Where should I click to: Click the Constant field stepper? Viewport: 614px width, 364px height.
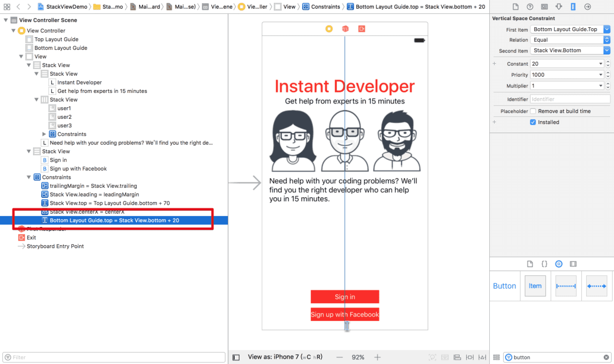[608, 64]
